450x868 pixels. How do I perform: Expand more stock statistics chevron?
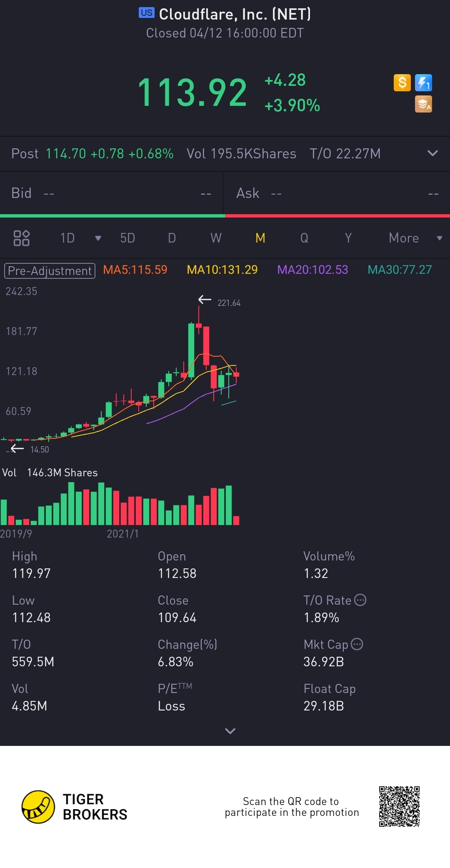pyautogui.click(x=230, y=731)
